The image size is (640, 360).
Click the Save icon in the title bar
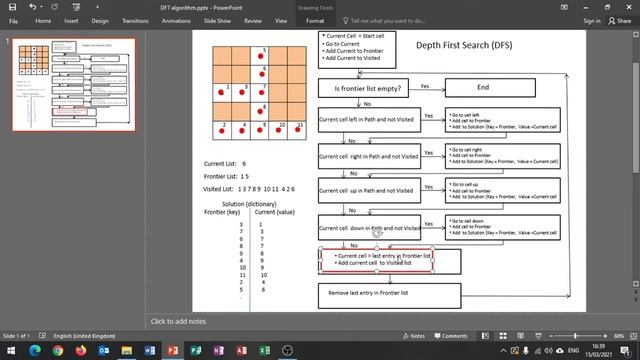[13, 7]
